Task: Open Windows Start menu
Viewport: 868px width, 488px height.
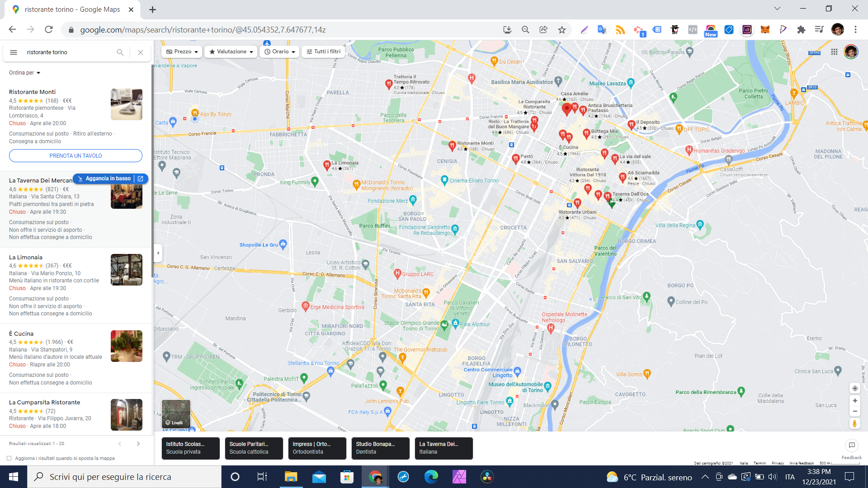Action: point(14,477)
